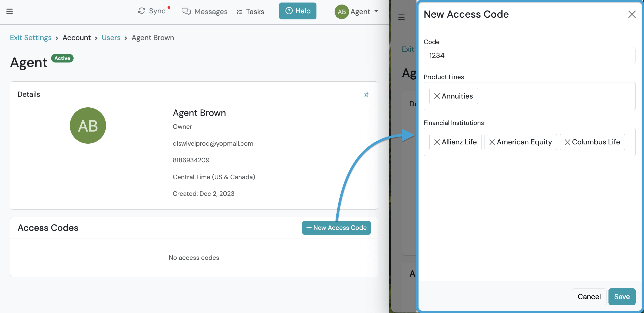Close the New Access Code dialog
The image size is (644, 313).
(632, 14)
